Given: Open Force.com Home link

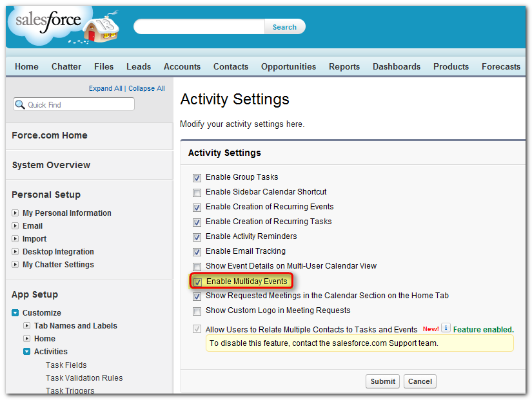Looking at the screenshot, I should pyautogui.click(x=50, y=135).
